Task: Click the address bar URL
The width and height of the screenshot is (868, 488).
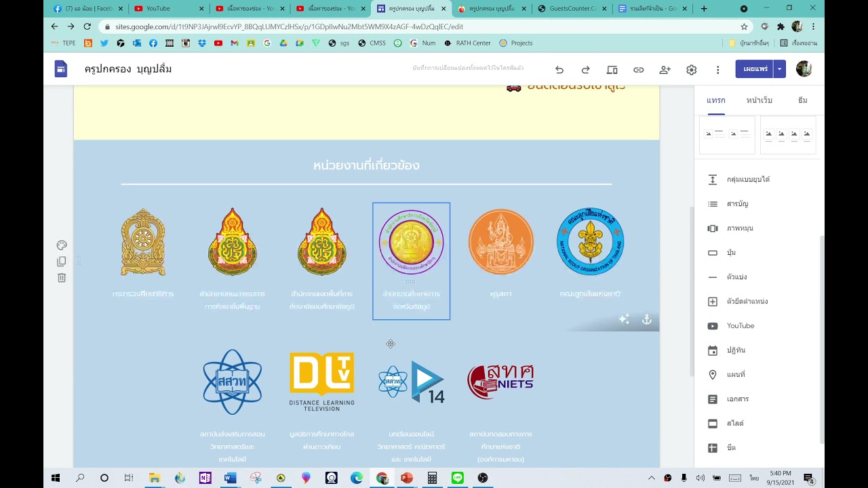Action: (290, 26)
